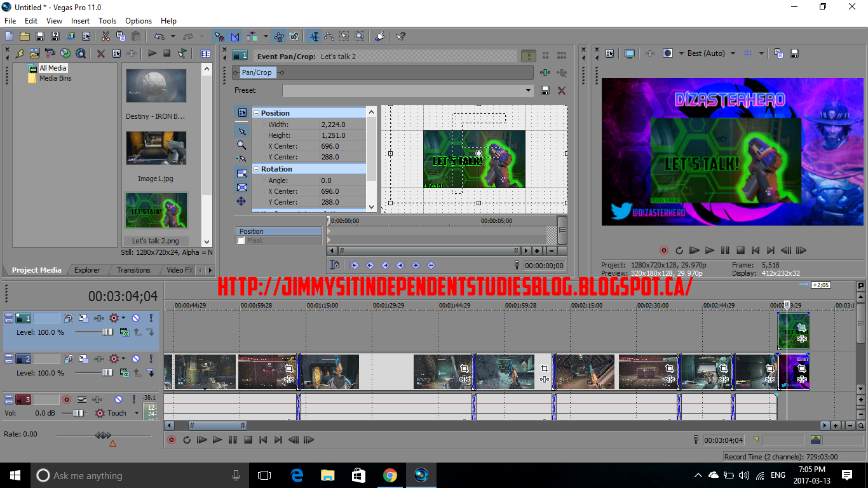Open project using the folder icon

pos(24,36)
